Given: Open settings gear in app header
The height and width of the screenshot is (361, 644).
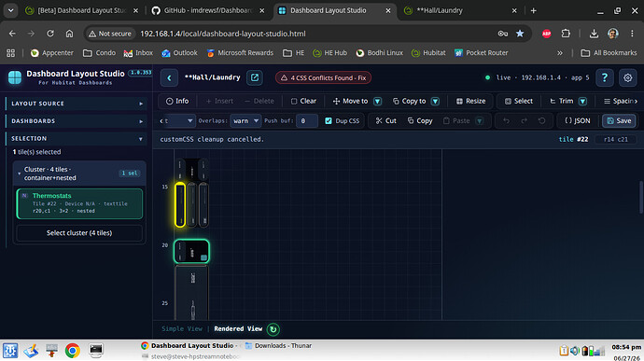Looking at the screenshot, I should point(627,77).
